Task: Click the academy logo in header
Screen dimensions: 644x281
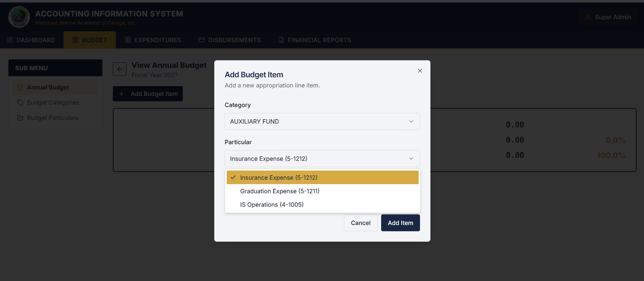Action: coord(19,17)
